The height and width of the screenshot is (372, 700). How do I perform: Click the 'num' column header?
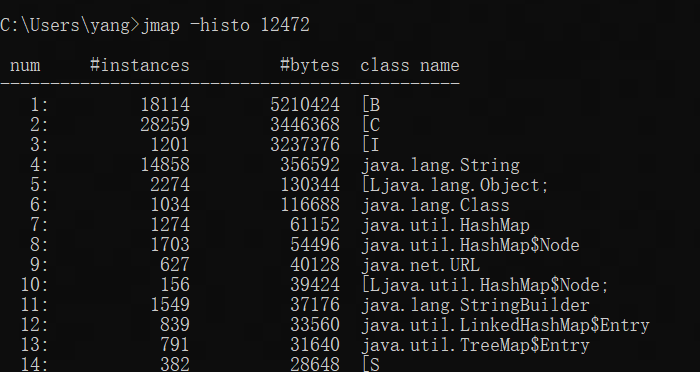[25, 66]
